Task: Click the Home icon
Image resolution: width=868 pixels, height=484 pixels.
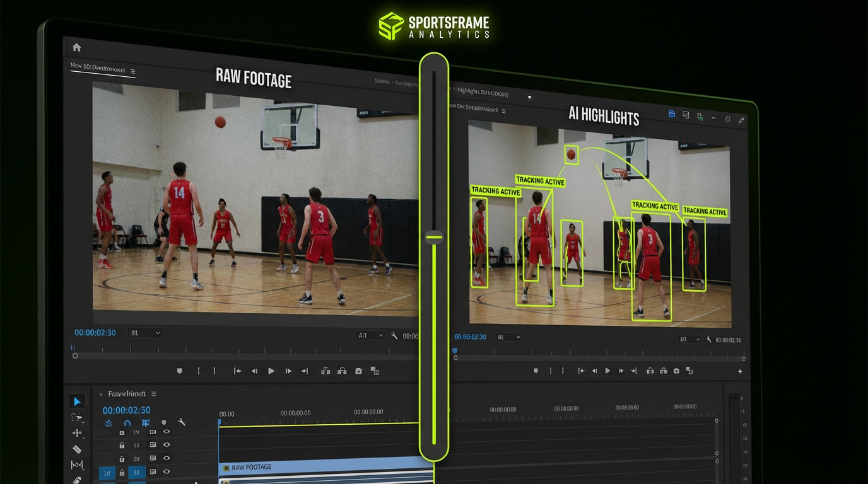Action: pyautogui.click(x=77, y=47)
